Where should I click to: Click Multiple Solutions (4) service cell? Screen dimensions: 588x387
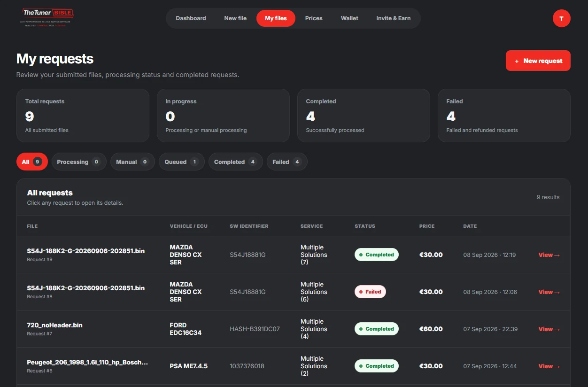(314, 329)
